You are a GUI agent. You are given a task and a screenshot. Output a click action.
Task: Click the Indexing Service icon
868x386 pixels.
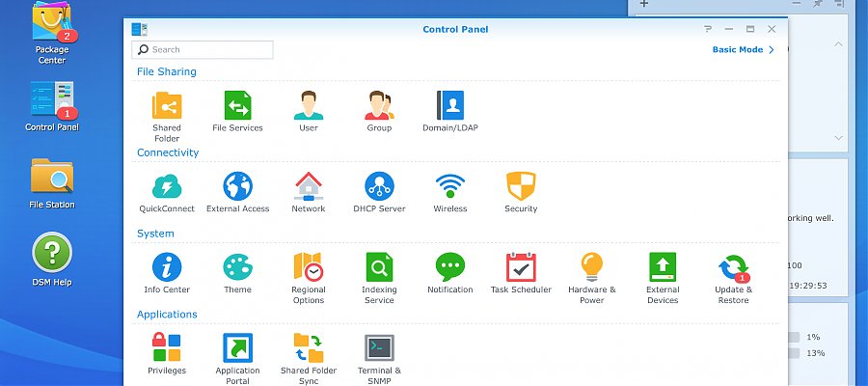pos(379,267)
